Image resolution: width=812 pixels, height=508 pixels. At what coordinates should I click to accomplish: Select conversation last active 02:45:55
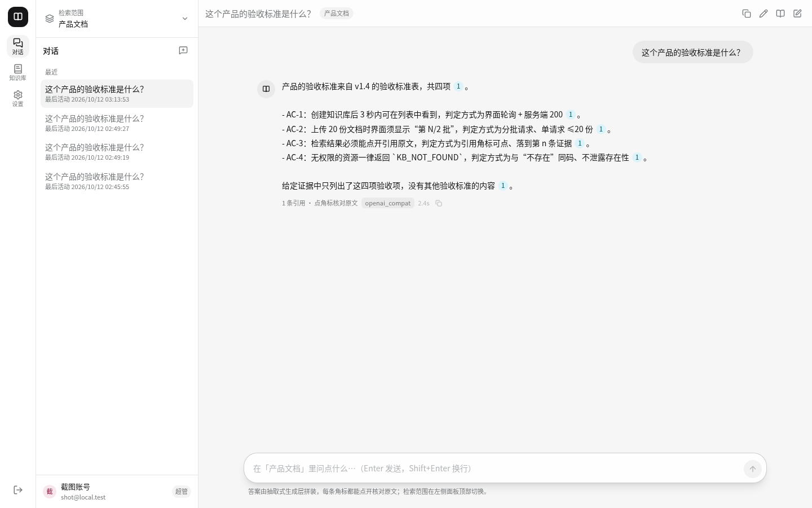[117, 181]
